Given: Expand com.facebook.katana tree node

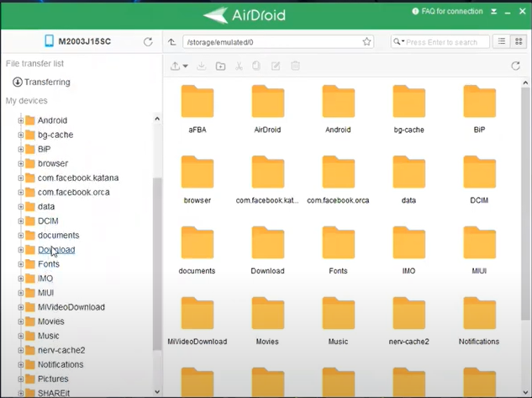Looking at the screenshot, I should 21,178.
